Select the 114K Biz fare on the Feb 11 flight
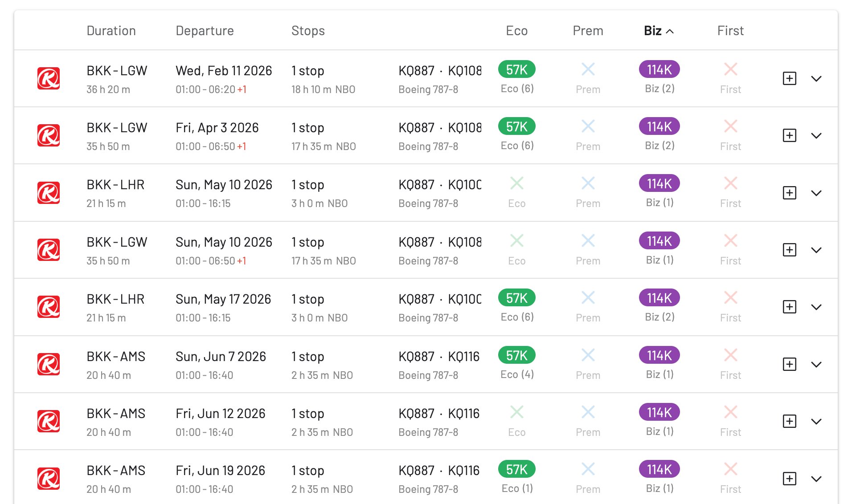 click(659, 69)
